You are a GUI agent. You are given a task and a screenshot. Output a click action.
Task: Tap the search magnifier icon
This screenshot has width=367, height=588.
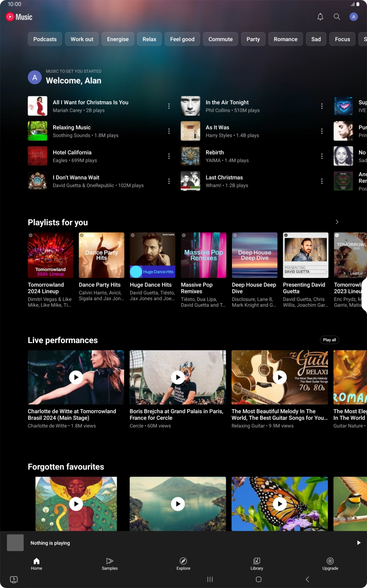[x=337, y=17]
